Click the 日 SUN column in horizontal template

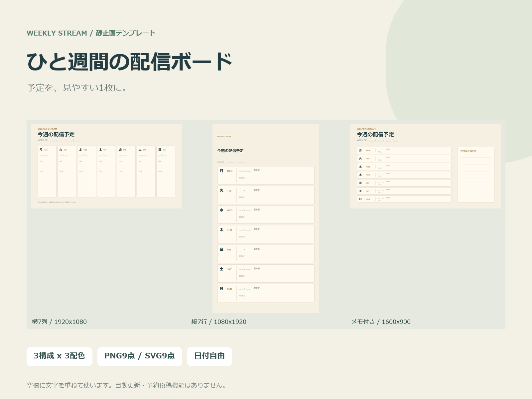click(166, 172)
